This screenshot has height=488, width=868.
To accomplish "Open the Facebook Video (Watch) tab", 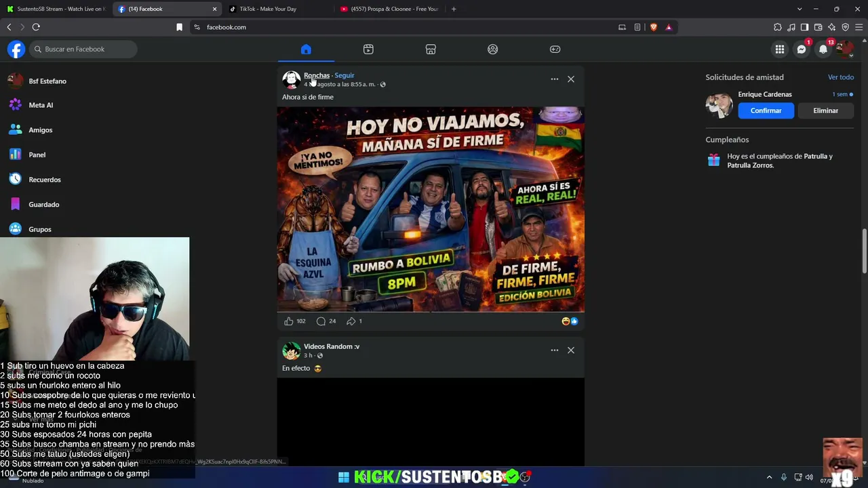I will 368,49.
